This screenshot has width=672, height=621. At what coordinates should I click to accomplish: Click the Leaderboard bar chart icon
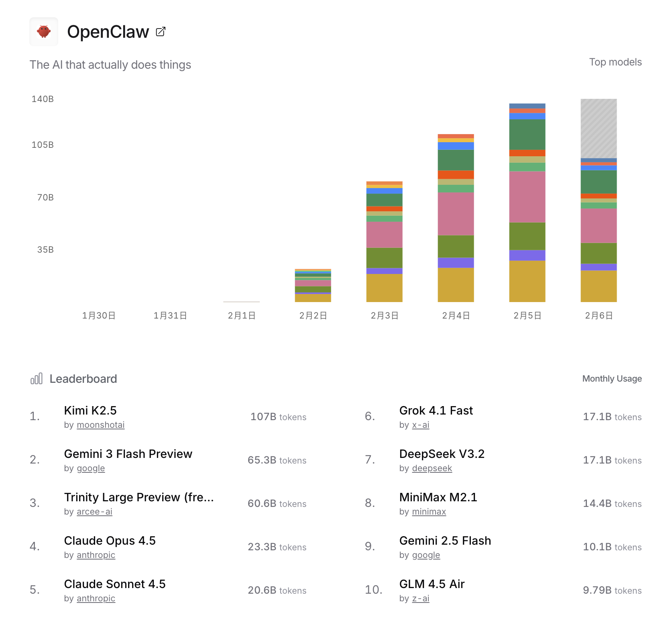(37, 379)
